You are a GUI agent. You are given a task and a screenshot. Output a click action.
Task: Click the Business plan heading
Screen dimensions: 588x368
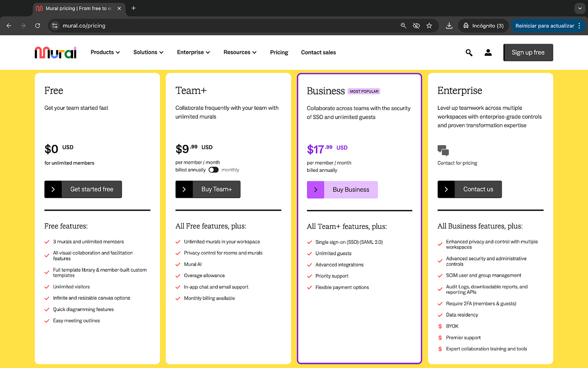coord(325,91)
